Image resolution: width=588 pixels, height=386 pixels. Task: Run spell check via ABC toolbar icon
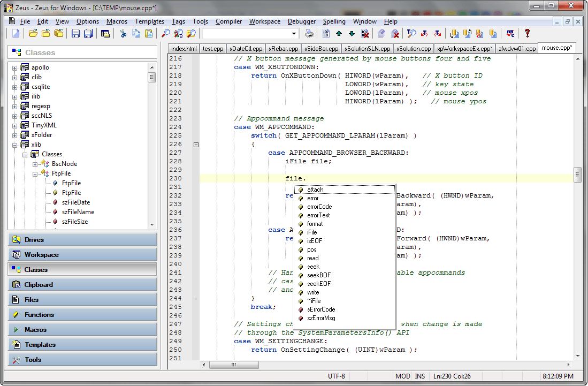(x=510, y=33)
